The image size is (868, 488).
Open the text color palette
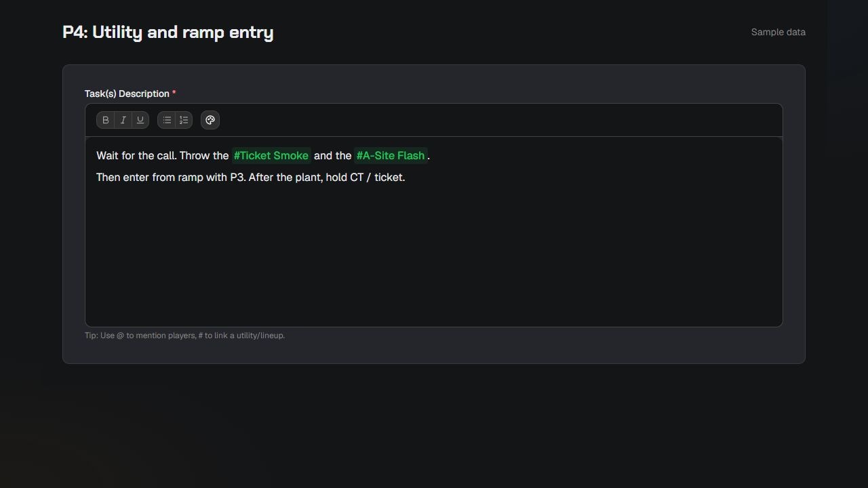pyautogui.click(x=210, y=120)
